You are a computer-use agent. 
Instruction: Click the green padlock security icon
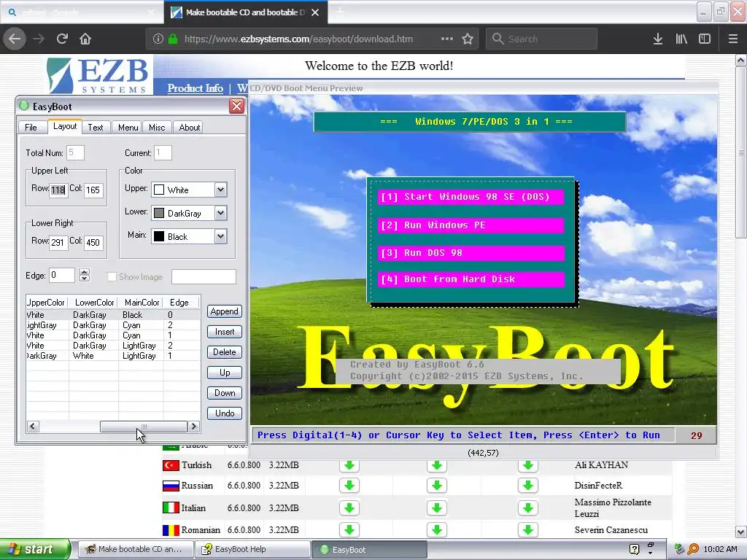pyautogui.click(x=173, y=39)
